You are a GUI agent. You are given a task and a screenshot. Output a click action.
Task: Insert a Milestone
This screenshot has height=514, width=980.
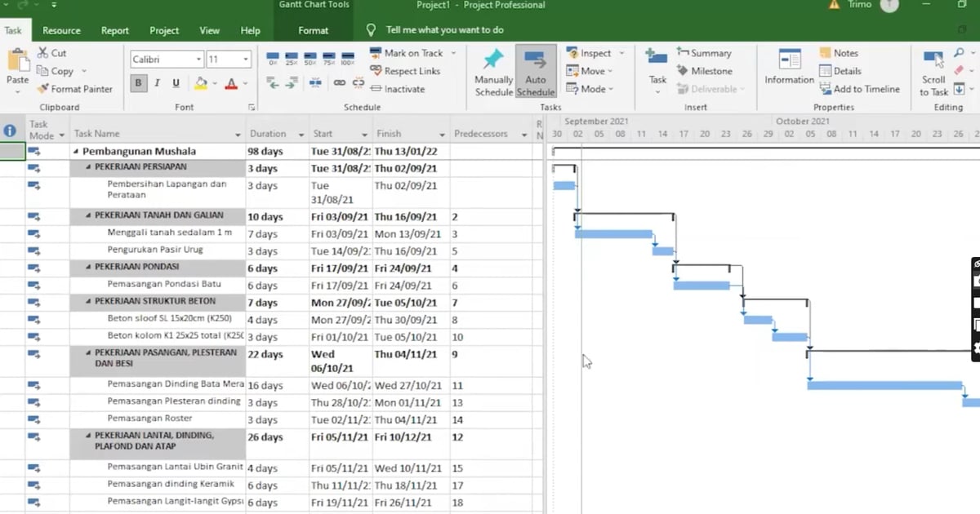tap(707, 70)
